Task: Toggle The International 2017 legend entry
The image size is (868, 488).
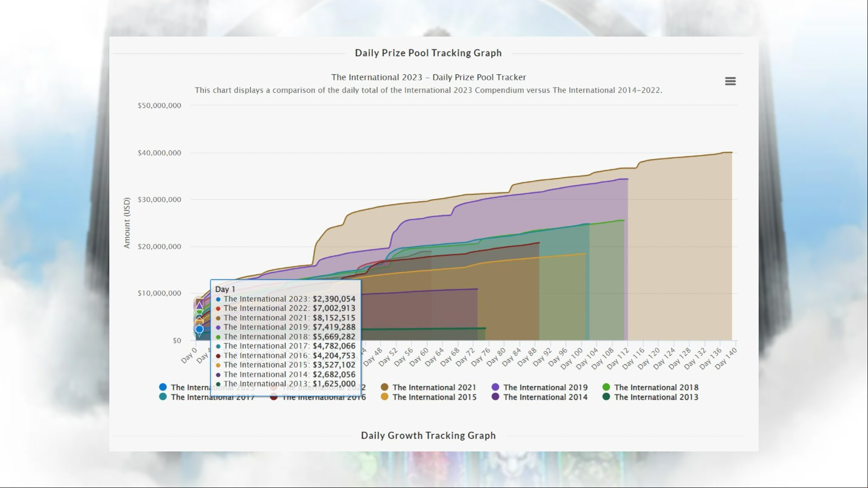Action: (207, 397)
